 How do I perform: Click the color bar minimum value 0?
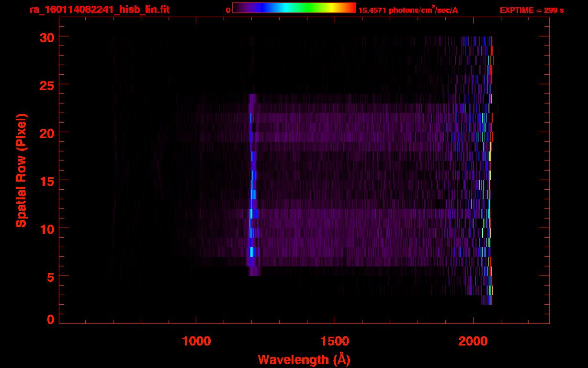pos(228,10)
